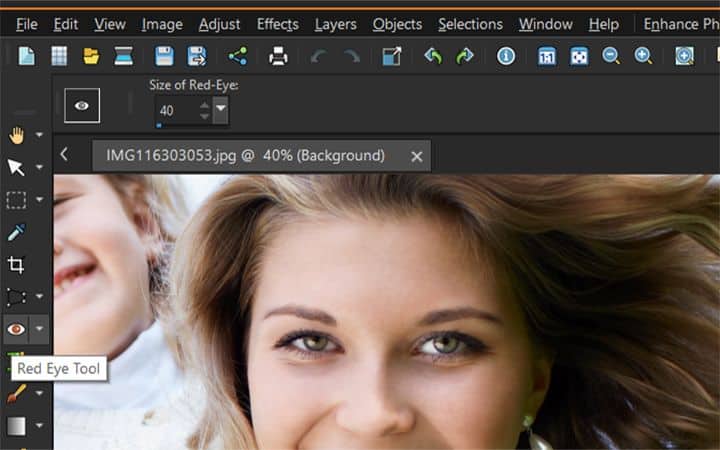Open the Image menu
This screenshot has width=720, height=450.
(162, 24)
